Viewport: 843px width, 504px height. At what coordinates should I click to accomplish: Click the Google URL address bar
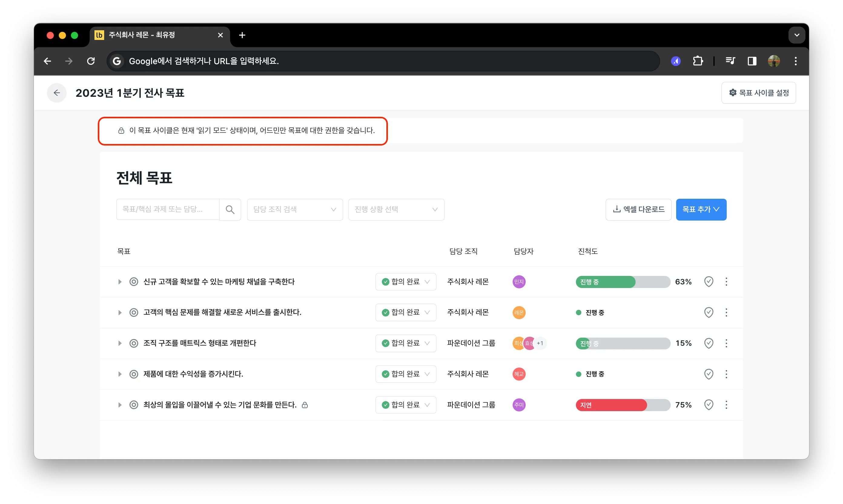(383, 61)
